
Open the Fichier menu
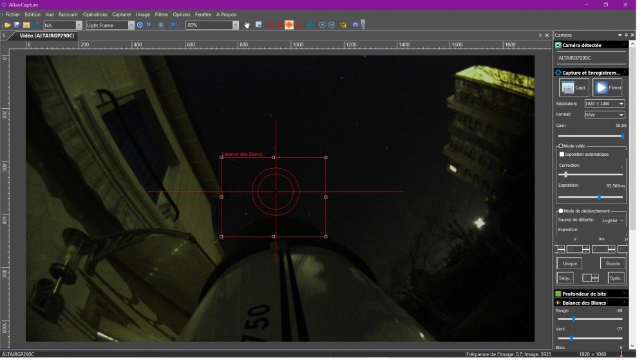pyautogui.click(x=13, y=14)
